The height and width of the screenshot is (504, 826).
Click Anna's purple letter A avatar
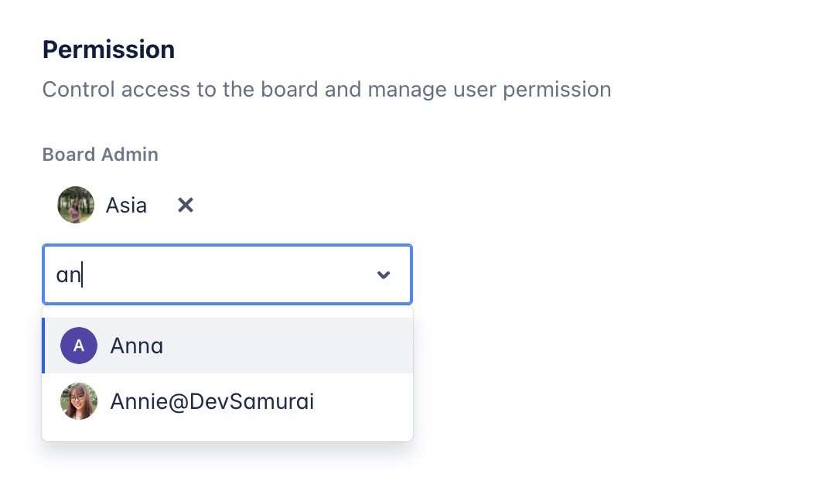tap(79, 346)
